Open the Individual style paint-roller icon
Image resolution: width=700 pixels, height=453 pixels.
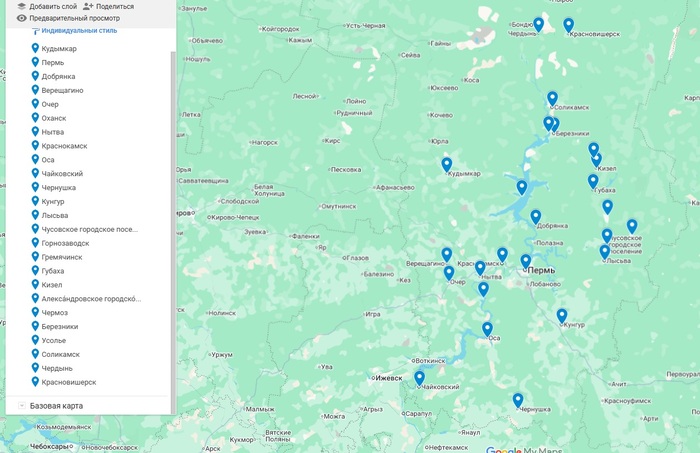(x=36, y=31)
